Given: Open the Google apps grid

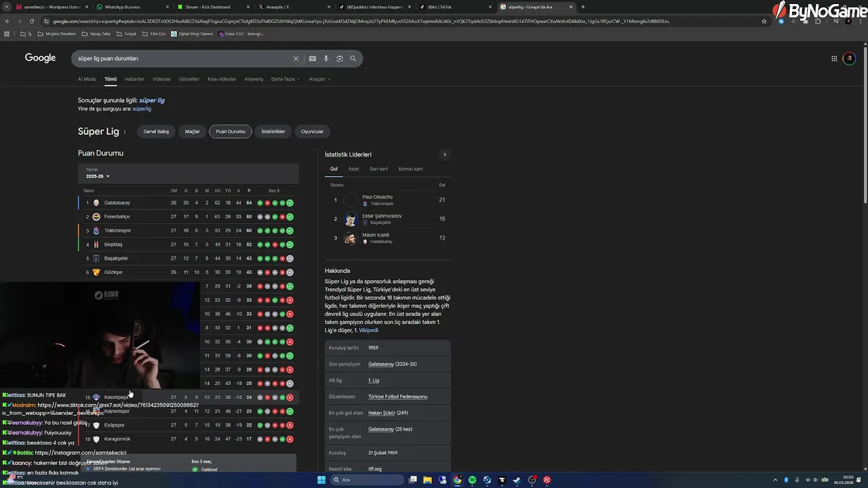Looking at the screenshot, I should [x=834, y=59].
